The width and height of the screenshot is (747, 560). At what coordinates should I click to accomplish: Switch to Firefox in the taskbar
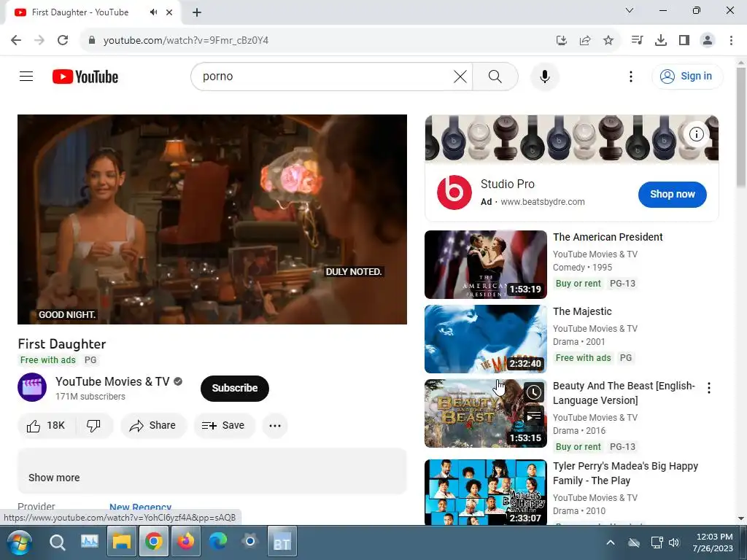point(186,542)
